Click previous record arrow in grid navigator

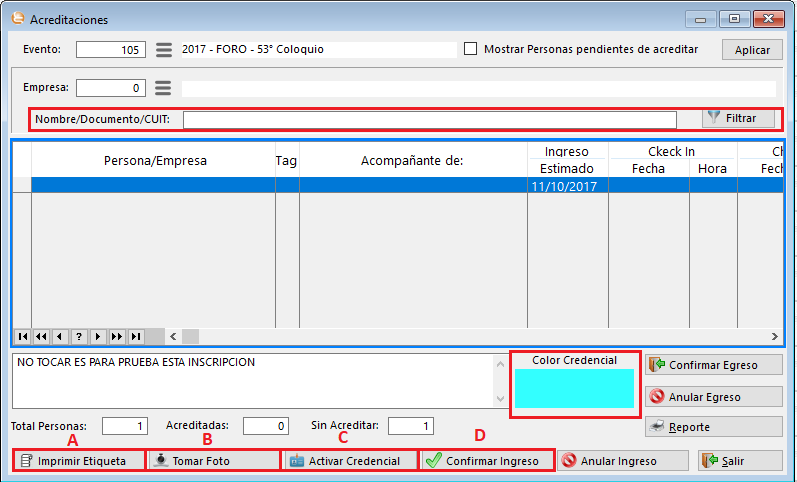click(60, 336)
